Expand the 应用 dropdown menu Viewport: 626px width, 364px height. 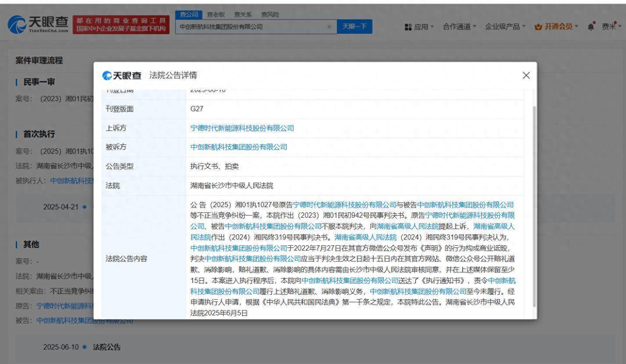coord(419,27)
